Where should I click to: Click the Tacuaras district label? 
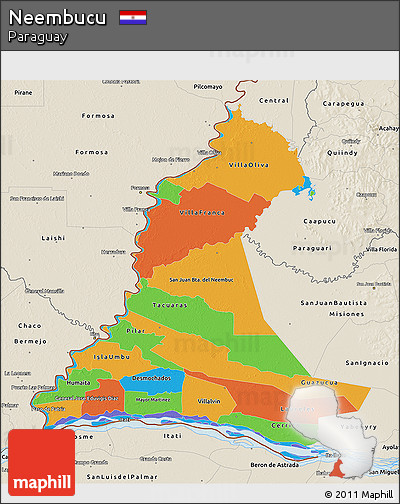pos(170,305)
